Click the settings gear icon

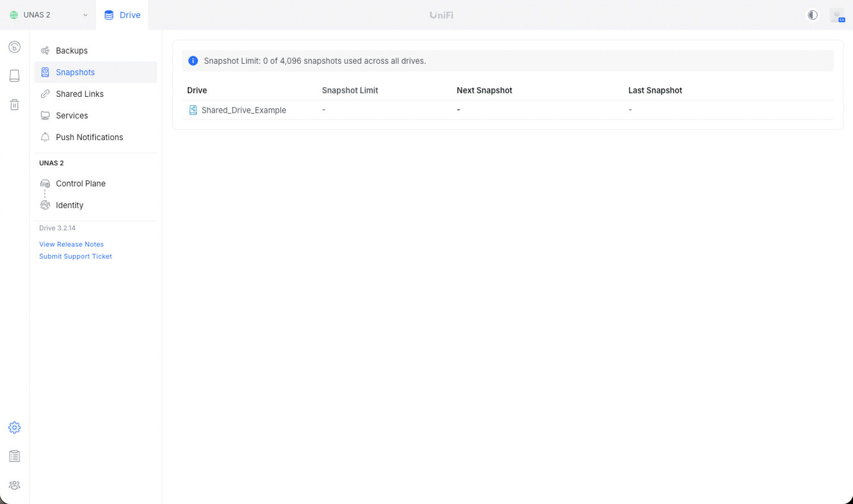click(x=15, y=428)
